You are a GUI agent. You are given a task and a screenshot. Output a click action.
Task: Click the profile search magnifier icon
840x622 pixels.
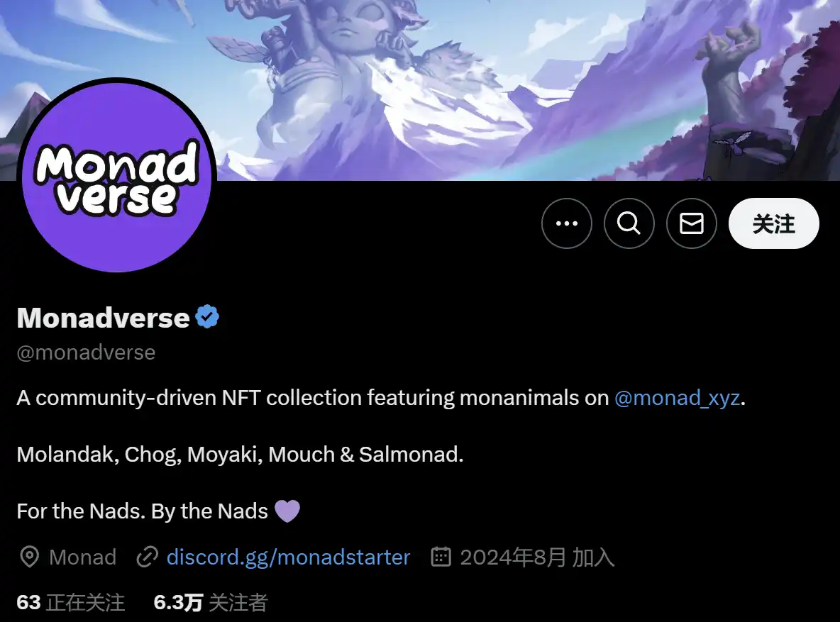[x=629, y=223]
